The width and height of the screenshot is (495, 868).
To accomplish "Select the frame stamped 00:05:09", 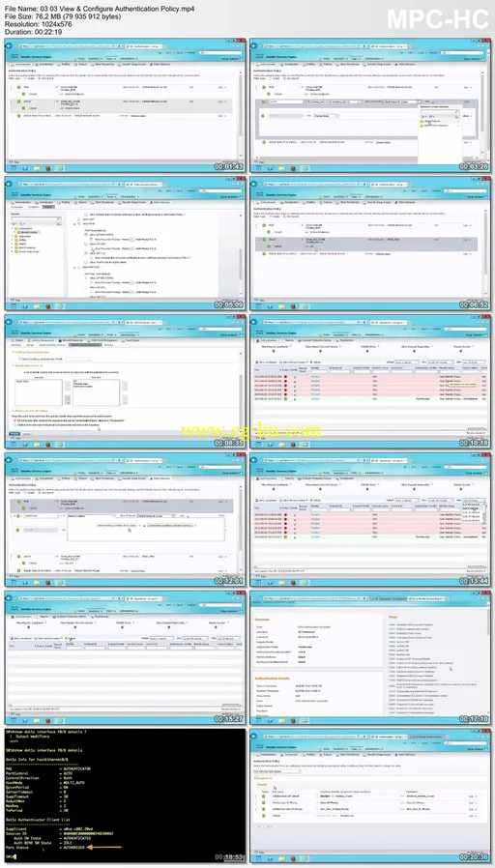I will click(125, 244).
